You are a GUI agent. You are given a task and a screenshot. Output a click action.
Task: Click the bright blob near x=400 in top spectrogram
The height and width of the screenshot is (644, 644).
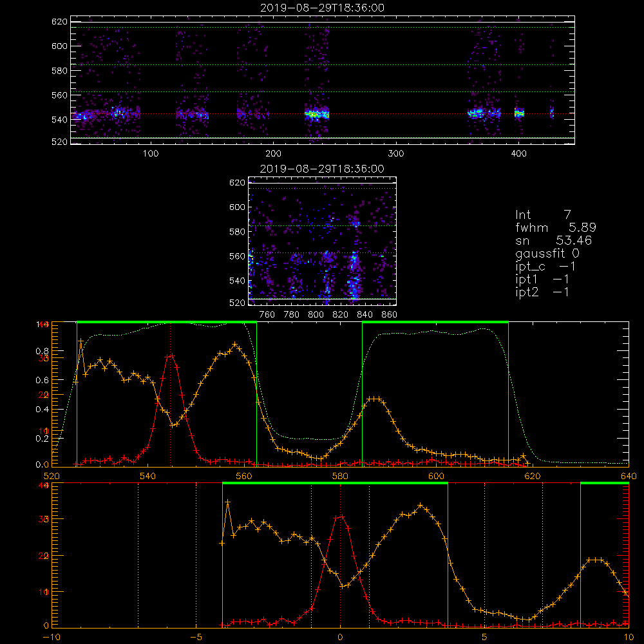point(519,113)
